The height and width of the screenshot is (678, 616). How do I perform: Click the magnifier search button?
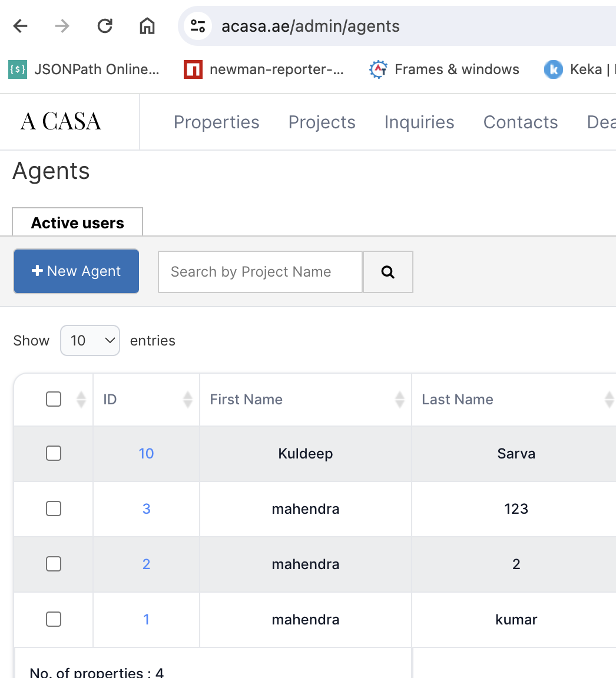pos(388,272)
